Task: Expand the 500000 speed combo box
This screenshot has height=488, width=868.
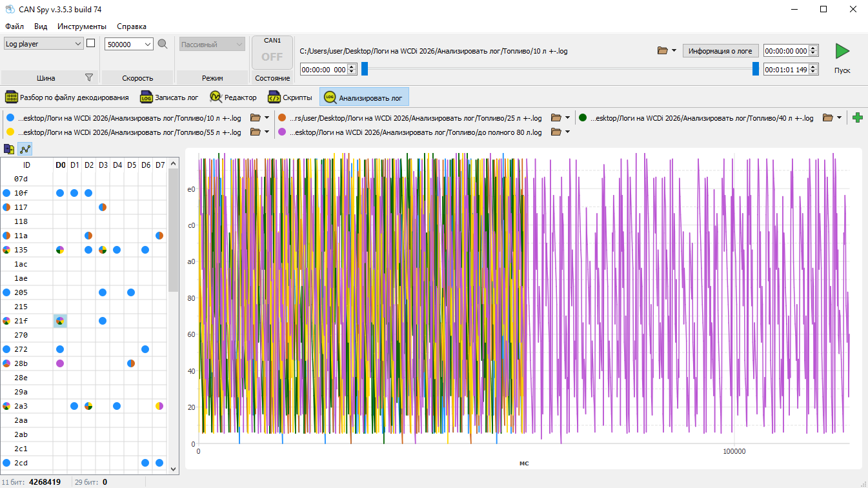Action: [x=129, y=44]
